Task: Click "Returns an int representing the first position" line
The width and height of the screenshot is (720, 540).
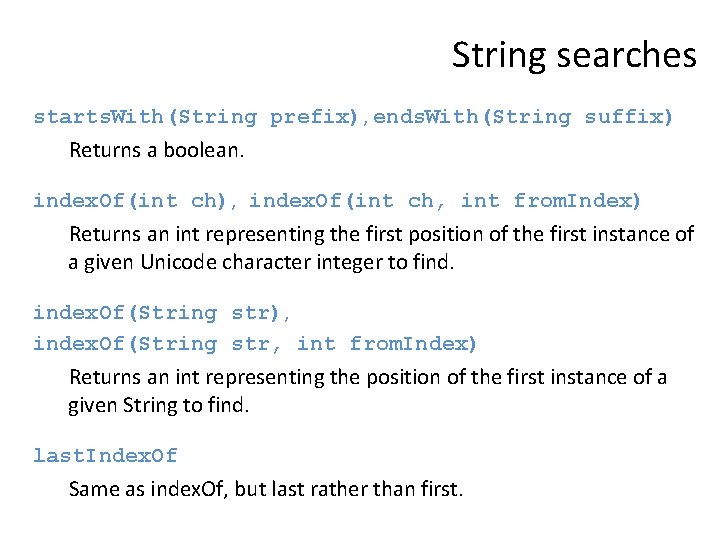Action: tap(380, 234)
